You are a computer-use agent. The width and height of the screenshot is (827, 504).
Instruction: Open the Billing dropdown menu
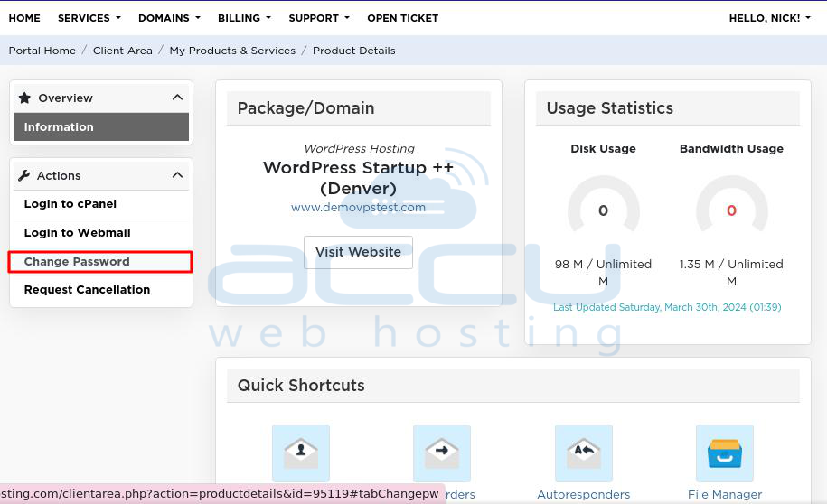244,18
